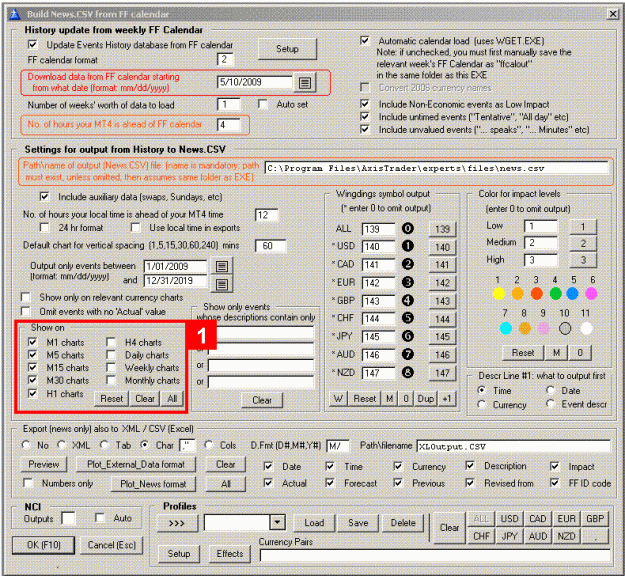Pick yellow color swatch number 1

coord(499,294)
